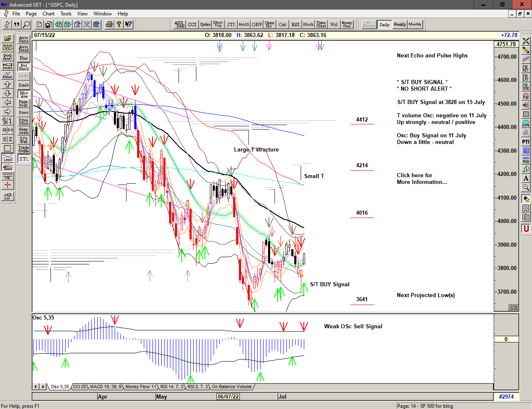Switch to the Weekly timeframe

click(x=399, y=25)
